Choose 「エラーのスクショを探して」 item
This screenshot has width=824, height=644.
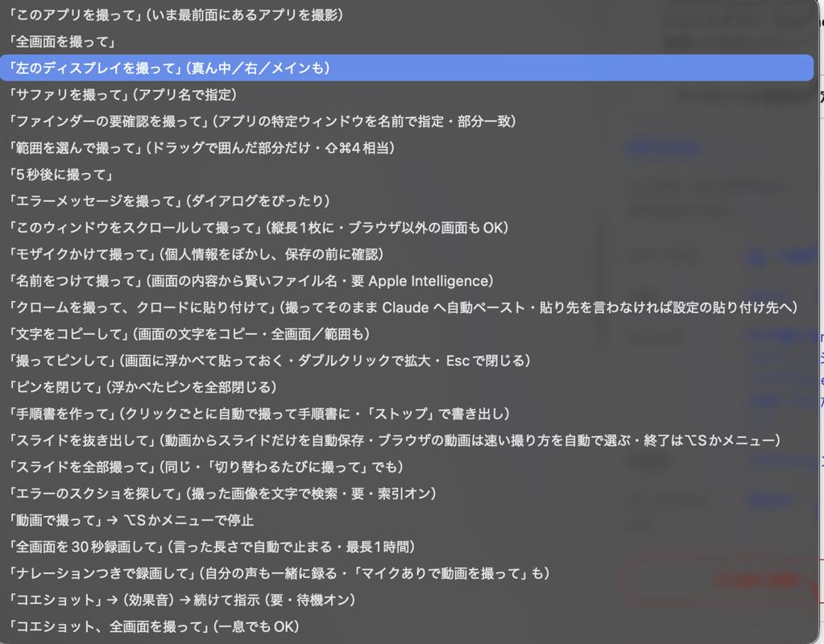pyautogui.click(x=407, y=493)
